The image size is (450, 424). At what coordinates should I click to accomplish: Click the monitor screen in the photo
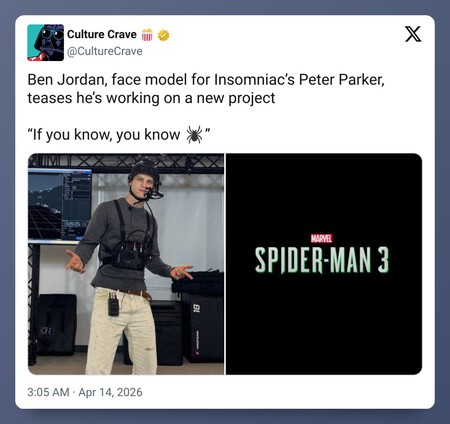point(60,205)
